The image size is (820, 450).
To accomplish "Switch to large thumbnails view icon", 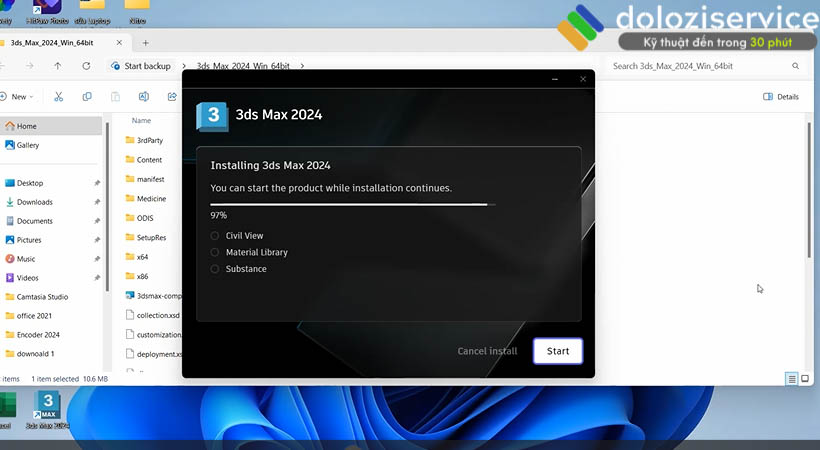I will (x=806, y=379).
